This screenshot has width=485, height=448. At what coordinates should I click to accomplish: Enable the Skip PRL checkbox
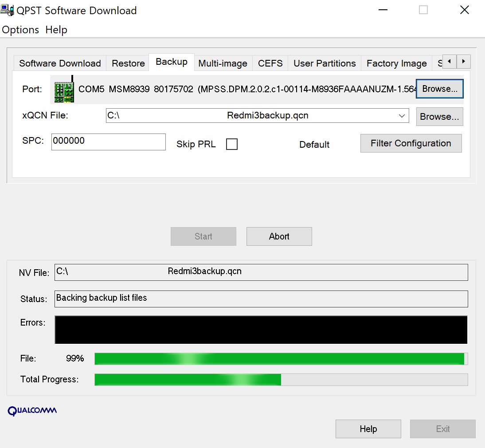coord(232,144)
